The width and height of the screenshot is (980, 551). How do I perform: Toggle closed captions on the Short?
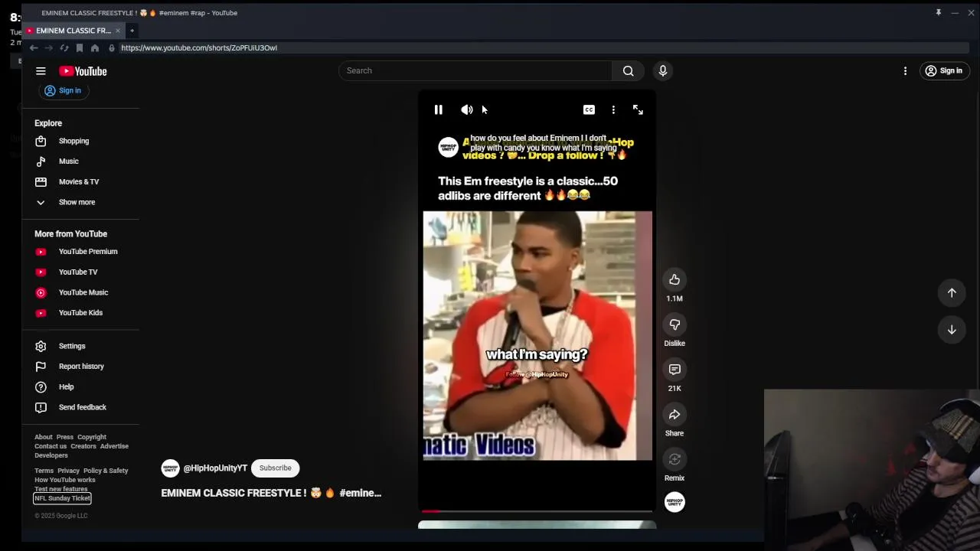tap(589, 110)
